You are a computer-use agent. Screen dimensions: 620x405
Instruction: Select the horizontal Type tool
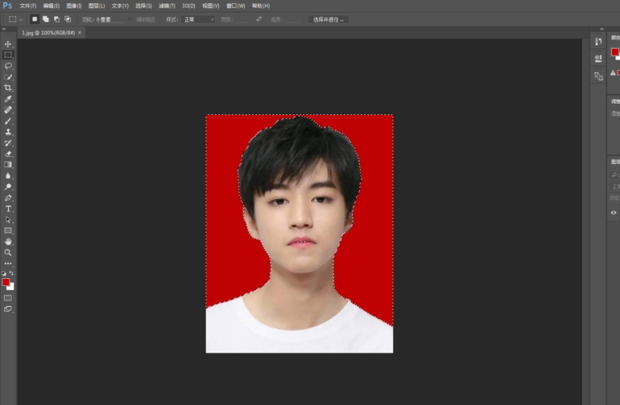click(8, 208)
